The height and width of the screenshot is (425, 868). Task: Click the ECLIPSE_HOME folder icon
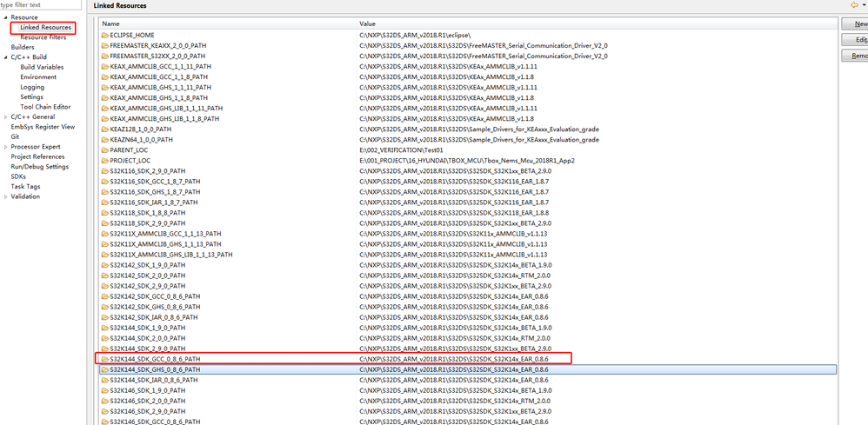(x=105, y=35)
